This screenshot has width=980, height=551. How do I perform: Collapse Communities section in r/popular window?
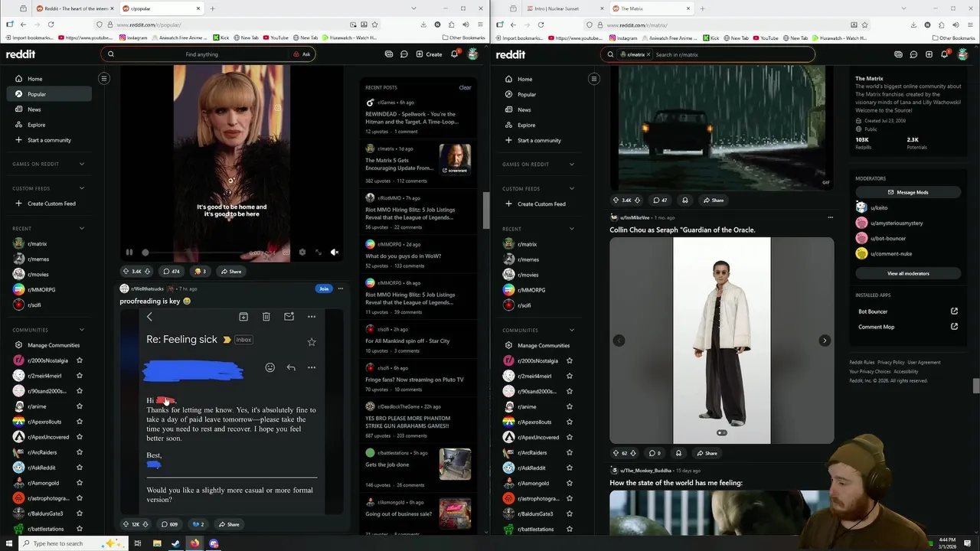82,330
